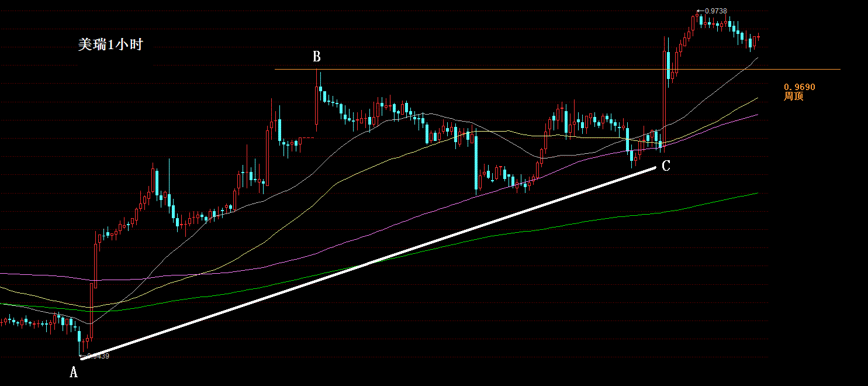Select the 0.9439 low price label near point A
Viewport: 868px width, 386px height.
click(x=97, y=356)
